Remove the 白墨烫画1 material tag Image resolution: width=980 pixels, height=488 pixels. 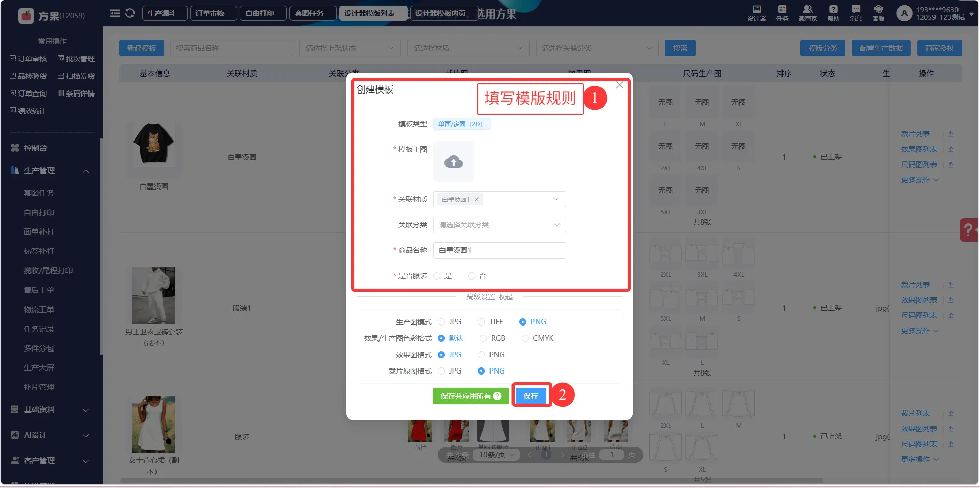477,199
